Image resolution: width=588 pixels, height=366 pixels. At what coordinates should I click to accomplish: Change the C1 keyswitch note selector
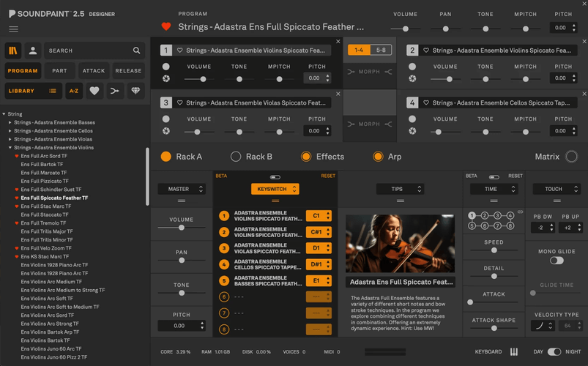pos(319,216)
